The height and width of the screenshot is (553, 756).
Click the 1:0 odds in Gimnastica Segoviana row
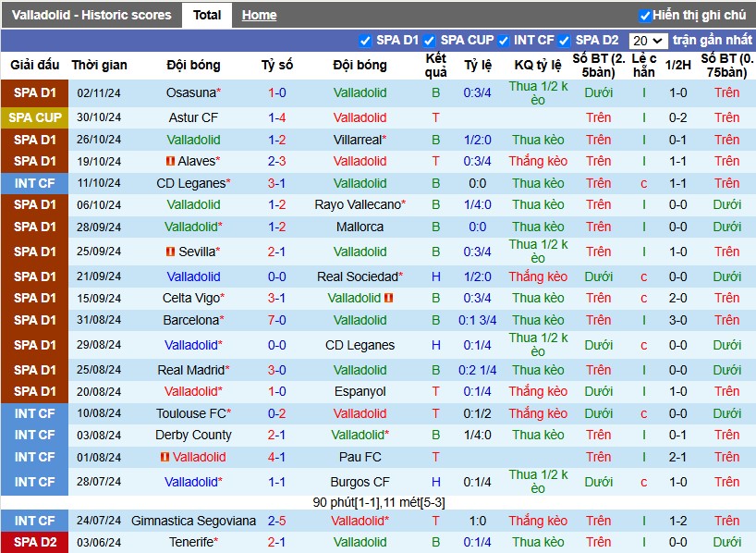pyautogui.click(x=477, y=521)
